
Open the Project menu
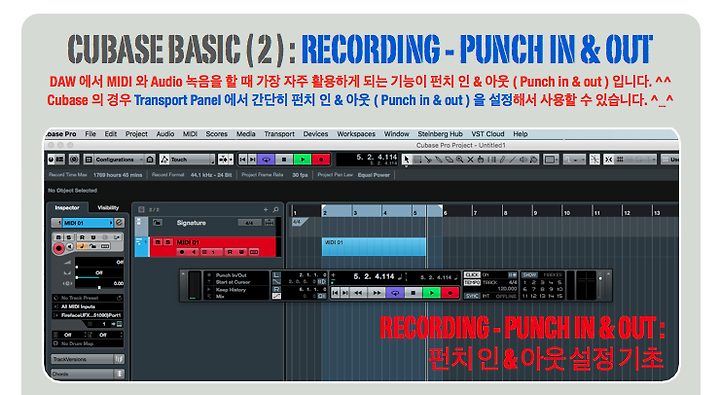coord(136,134)
